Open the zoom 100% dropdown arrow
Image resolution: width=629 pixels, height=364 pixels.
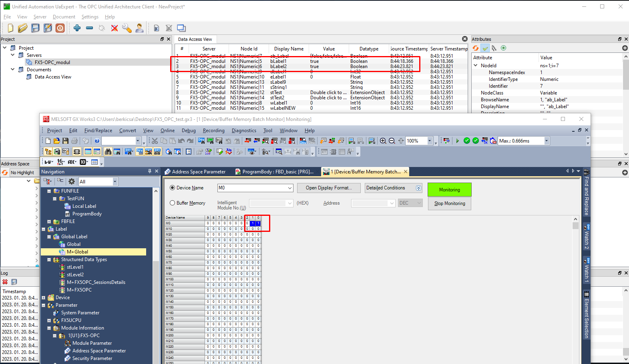[x=430, y=141]
